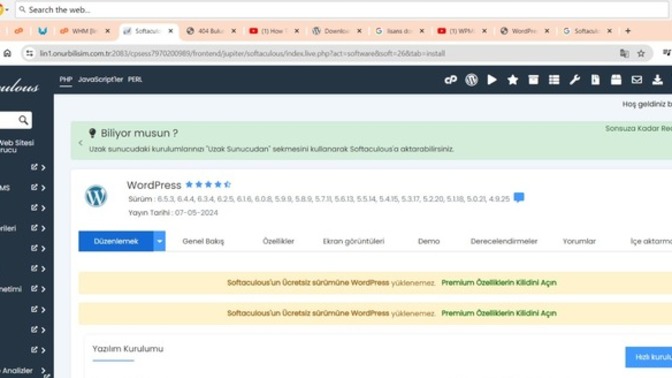Expand the Analizler sidebar category
The height and width of the screenshot is (378, 672).
coord(43,370)
